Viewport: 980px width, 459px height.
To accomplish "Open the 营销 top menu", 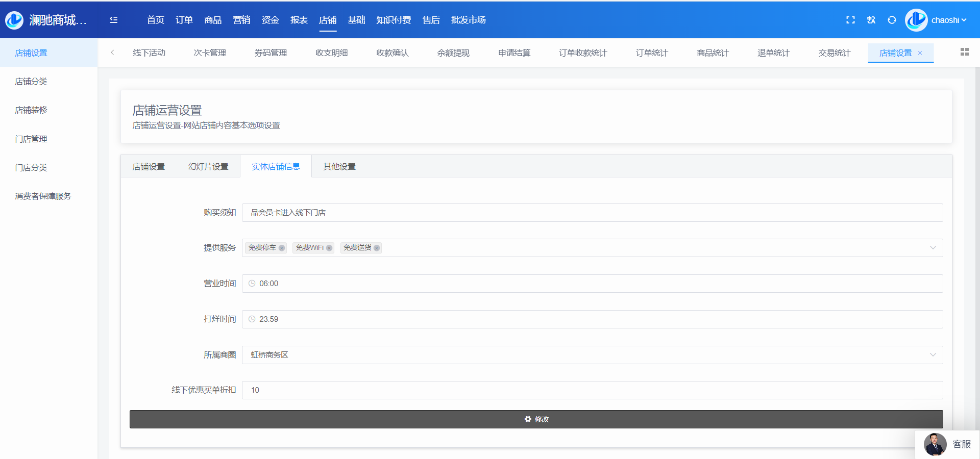I will click(241, 20).
